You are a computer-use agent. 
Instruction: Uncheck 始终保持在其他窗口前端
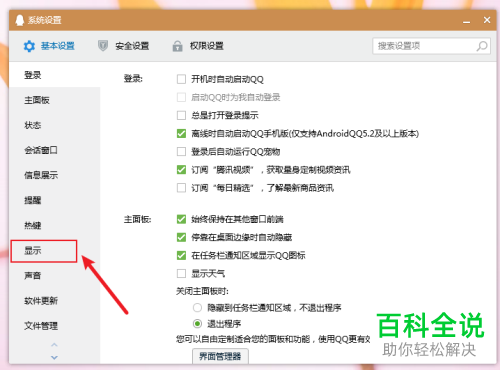tap(181, 219)
